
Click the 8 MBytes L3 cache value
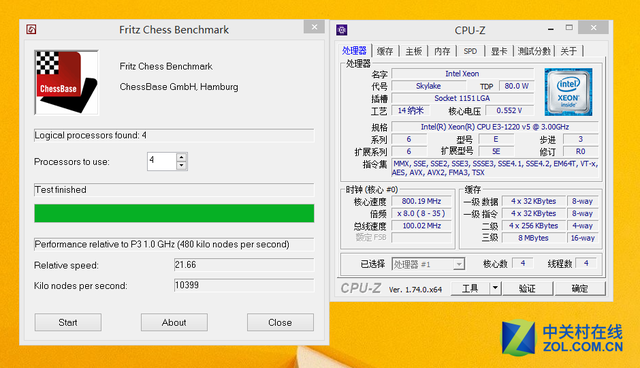pyautogui.click(x=533, y=237)
